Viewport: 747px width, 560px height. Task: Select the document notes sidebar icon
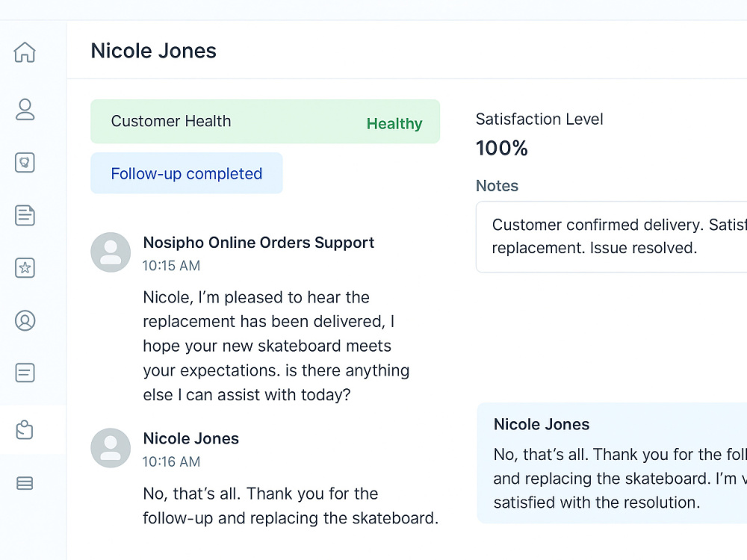25,215
